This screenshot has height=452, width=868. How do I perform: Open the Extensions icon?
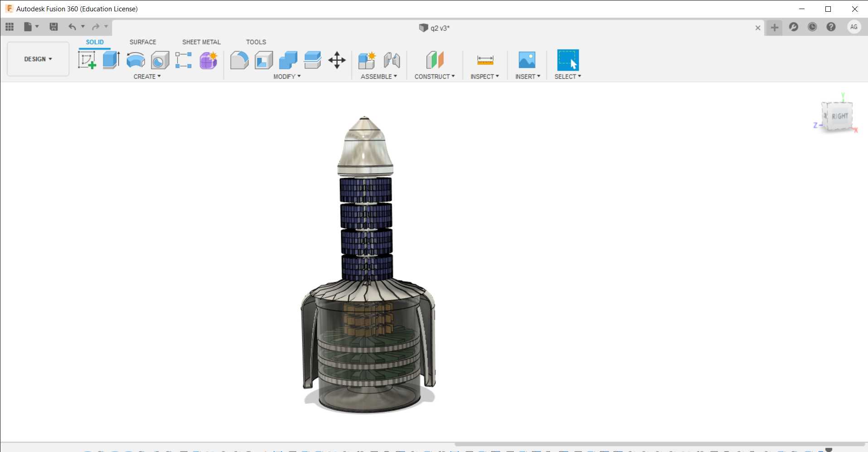pyautogui.click(x=794, y=27)
